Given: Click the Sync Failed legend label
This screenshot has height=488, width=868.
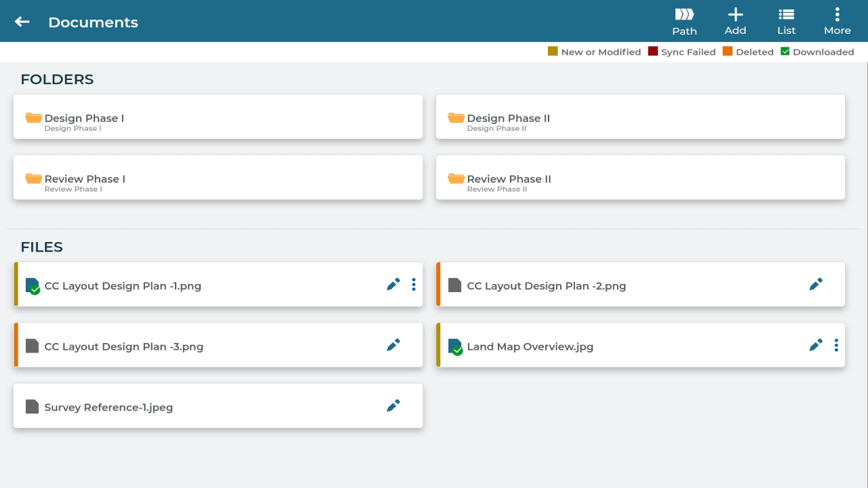Looking at the screenshot, I should 688,52.
